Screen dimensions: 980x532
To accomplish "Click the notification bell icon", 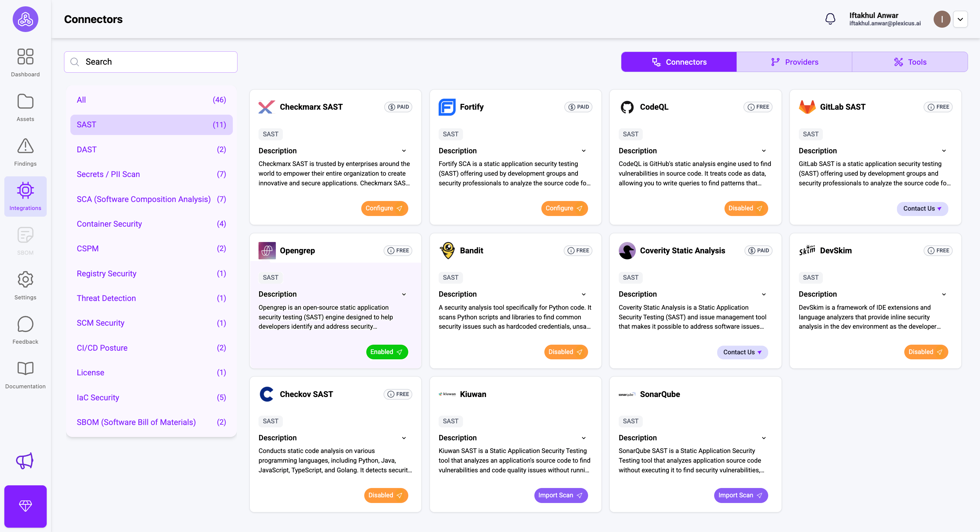I will (831, 19).
